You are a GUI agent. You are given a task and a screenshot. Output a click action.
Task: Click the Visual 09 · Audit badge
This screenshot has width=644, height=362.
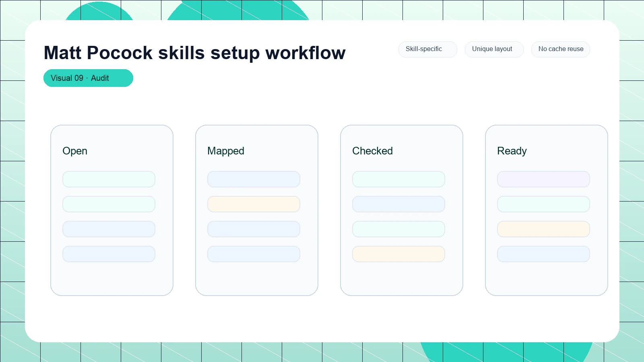point(88,78)
